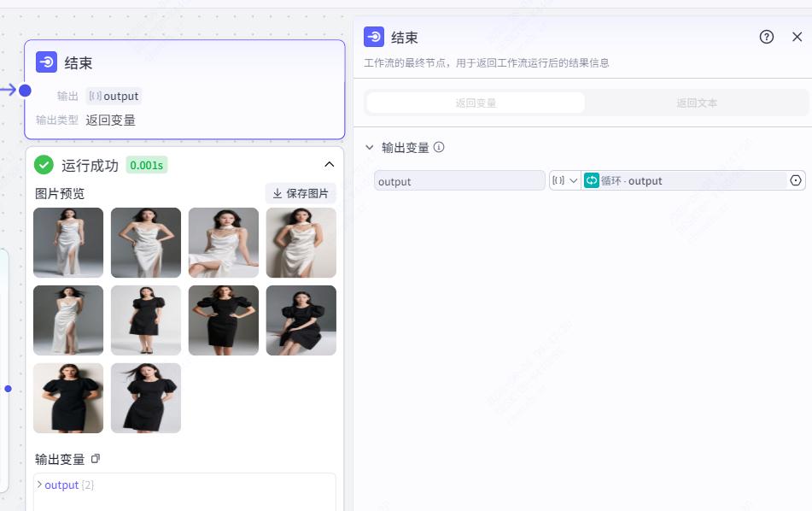Collapse the 输出变量 section chevron

point(370,146)
